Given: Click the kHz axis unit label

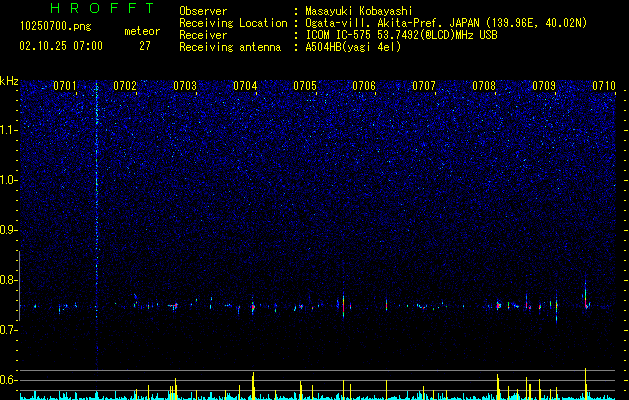Looking at the screenshot, I should (9, 81).
